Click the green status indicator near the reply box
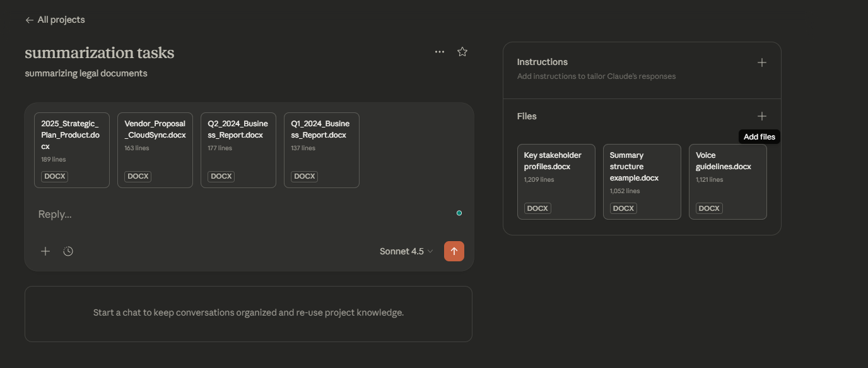868x368 pixels. pyautogui.click(x=459, y=213)
